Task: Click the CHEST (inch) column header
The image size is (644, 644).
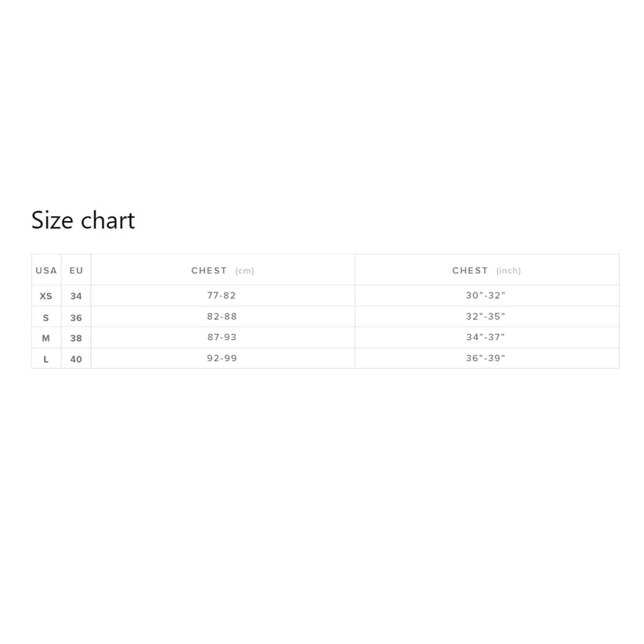Action: coord(487,270)
